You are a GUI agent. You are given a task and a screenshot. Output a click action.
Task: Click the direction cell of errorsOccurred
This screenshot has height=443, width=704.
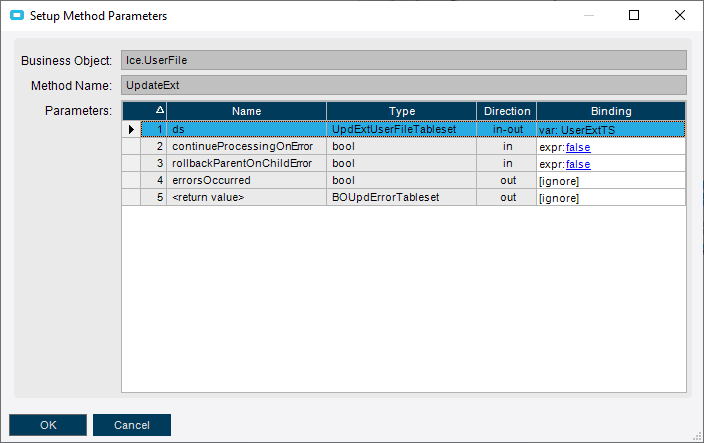[507, 180]
